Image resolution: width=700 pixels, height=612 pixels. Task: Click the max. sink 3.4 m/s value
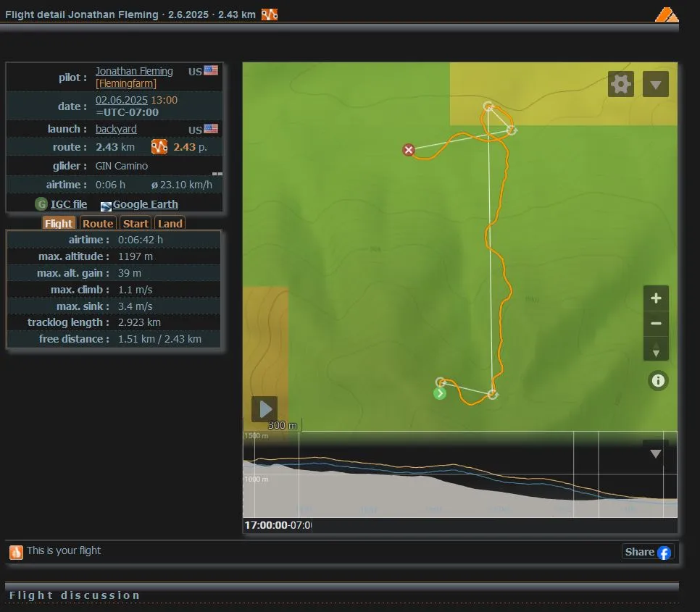[x=136, y=306]
